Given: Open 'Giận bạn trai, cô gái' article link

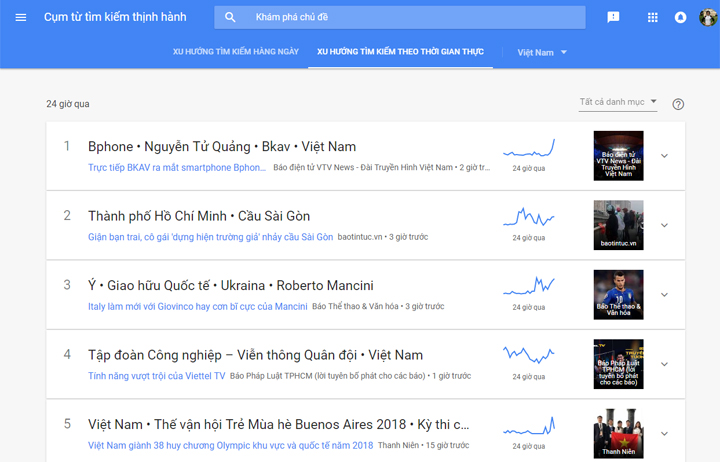Looking at the screenshot, I should coord(210,237).
